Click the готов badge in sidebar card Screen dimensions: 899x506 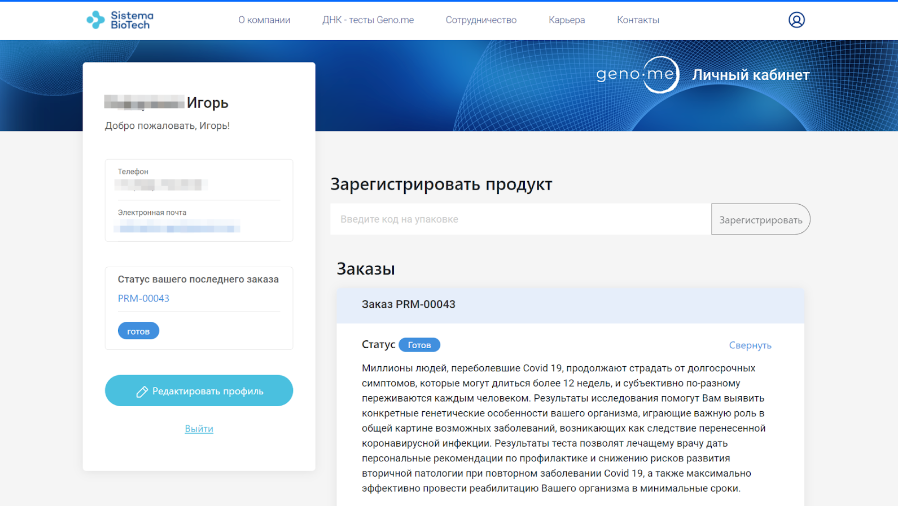click(x=138, y=331)
